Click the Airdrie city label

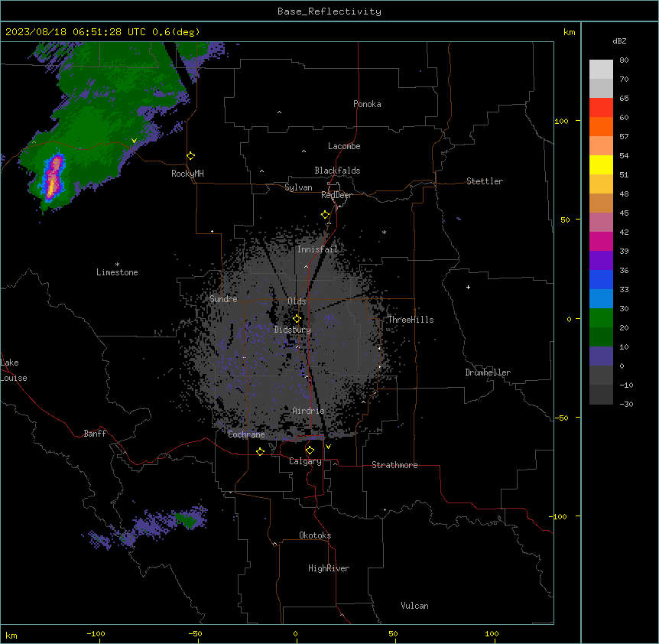309,411
